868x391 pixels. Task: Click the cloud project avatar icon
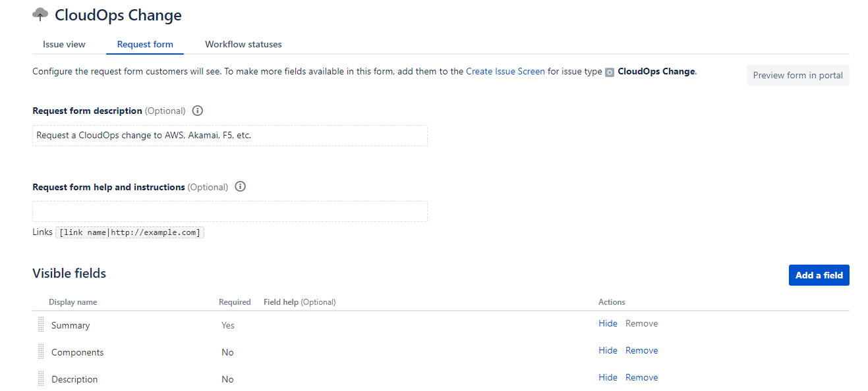pyautogui.click(x=40, y=14)
